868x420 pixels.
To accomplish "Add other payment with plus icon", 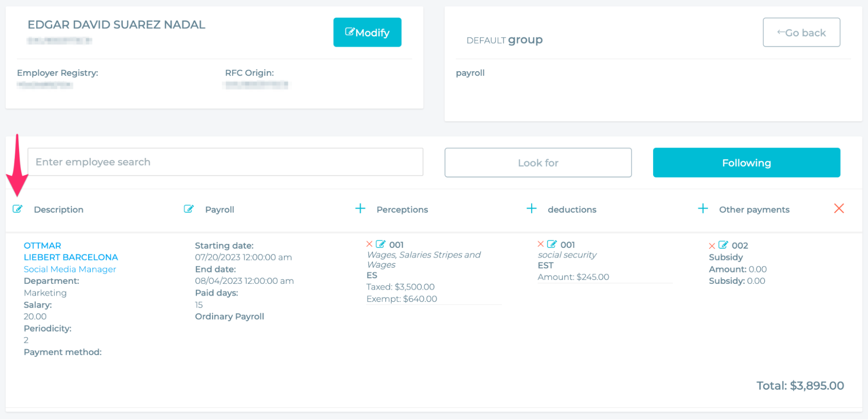I will tap(703, 209).
